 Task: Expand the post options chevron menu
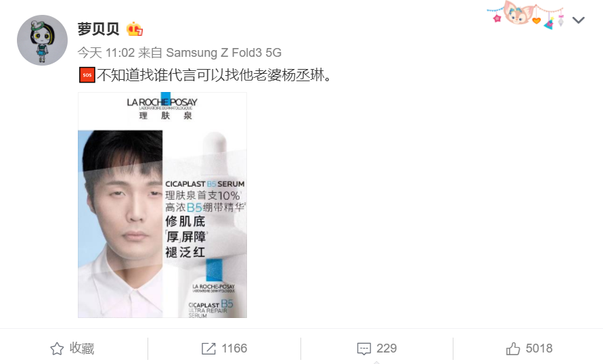(578, 20)
